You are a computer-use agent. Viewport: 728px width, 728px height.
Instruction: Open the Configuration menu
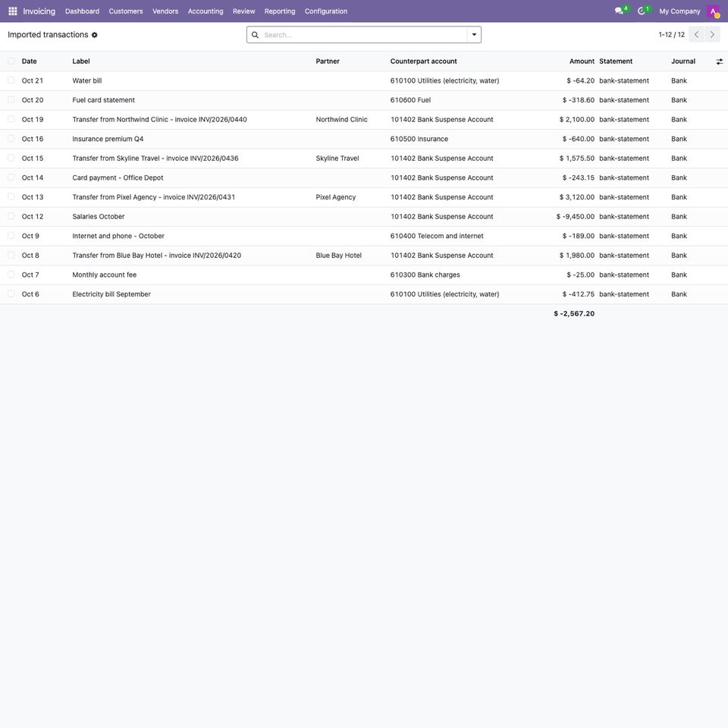(x=325, y=11)
